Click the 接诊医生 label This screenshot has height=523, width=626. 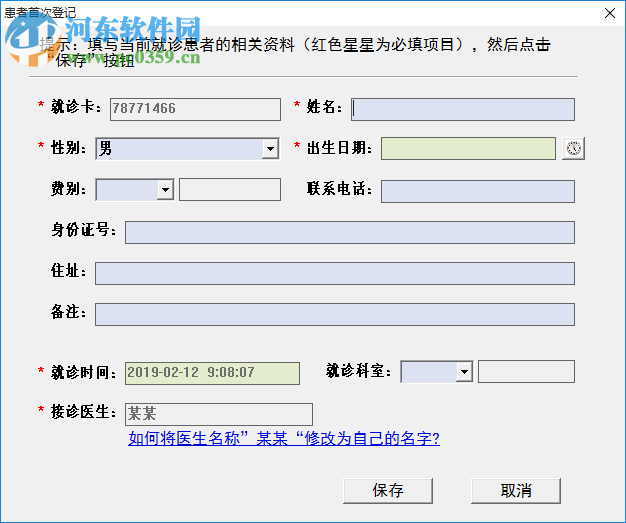point(83,412)
